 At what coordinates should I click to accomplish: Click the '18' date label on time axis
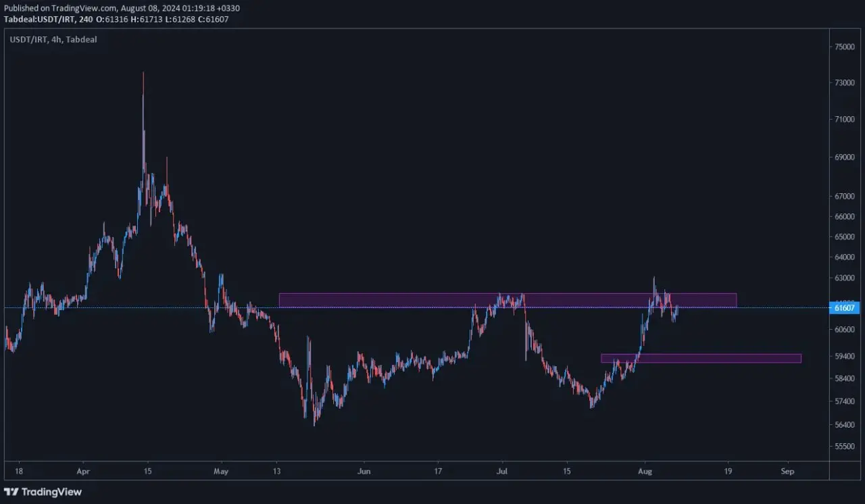tap(19, 471)
